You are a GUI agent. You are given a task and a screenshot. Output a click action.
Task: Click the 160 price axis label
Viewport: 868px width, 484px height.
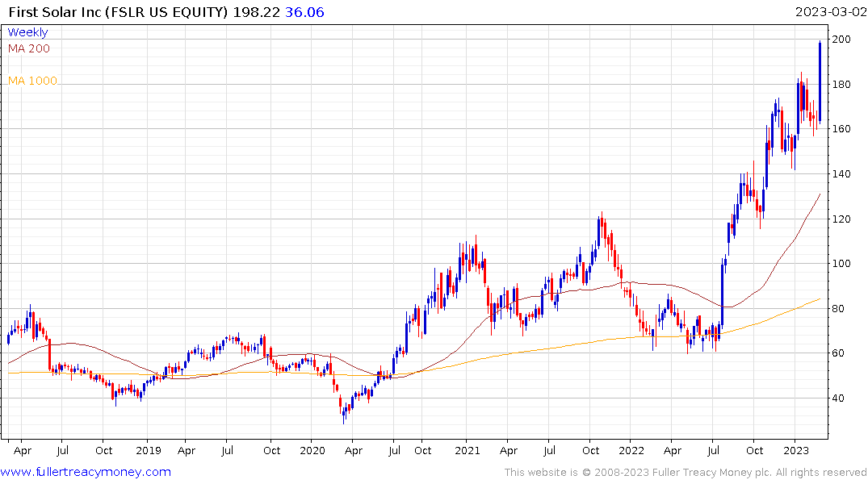(x=841, y=129)
